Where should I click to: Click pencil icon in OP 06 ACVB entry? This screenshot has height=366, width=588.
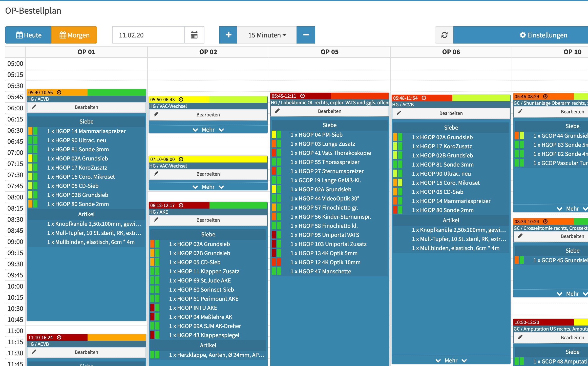[x=399, y=113]
